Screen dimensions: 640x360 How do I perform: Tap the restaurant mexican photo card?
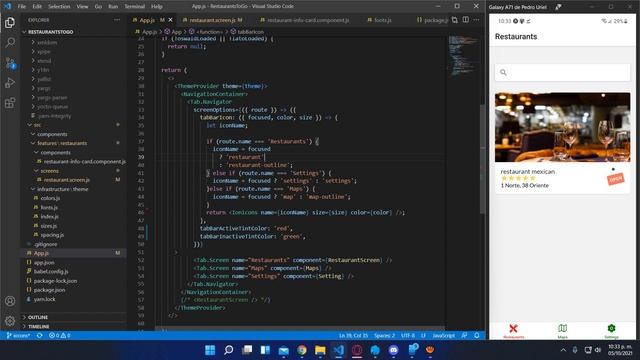(x=562, y=127)
